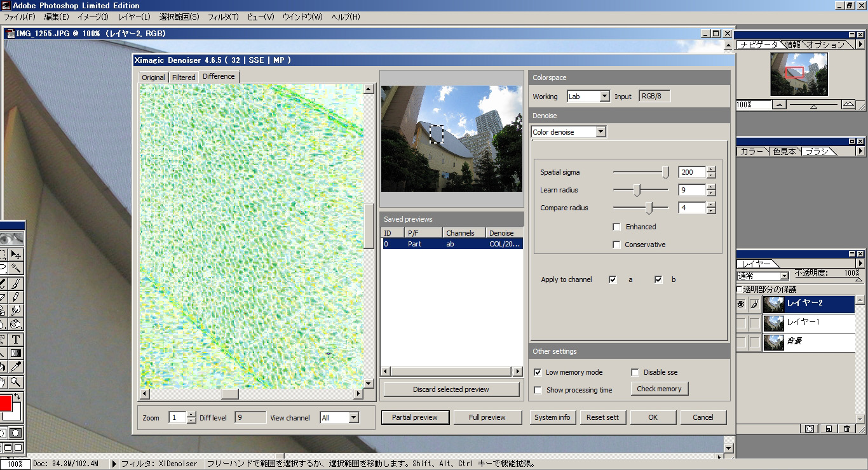868x470 pixels.
Task: Open the Working colorspace Lab dropdown
Action: coord(604,97)
